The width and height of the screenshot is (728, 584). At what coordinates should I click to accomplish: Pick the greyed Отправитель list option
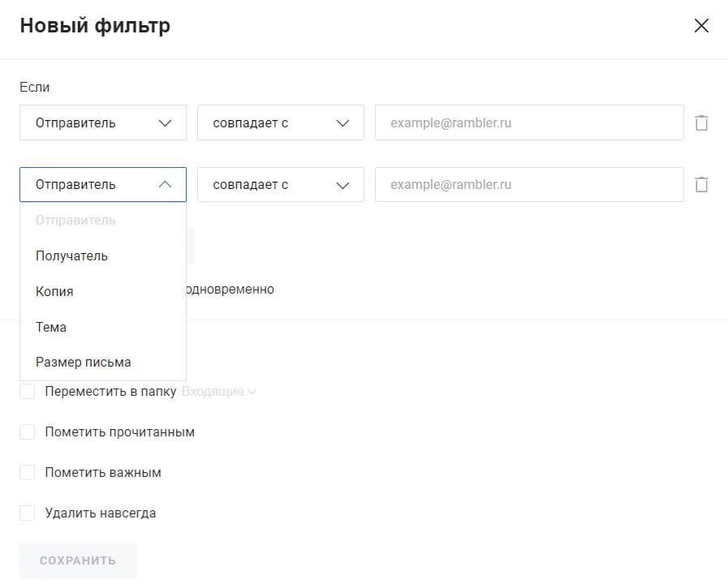(75, 221)
